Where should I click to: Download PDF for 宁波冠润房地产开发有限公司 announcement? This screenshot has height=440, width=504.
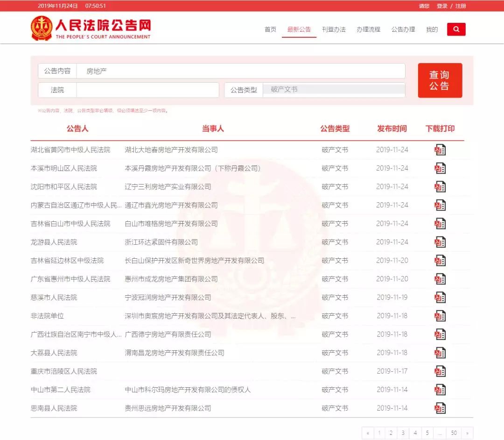point(439,298)
